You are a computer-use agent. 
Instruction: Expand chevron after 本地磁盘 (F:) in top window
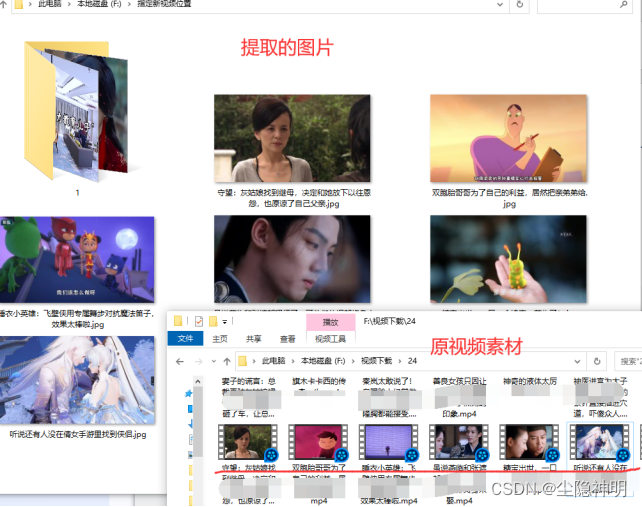pos(129,4)
